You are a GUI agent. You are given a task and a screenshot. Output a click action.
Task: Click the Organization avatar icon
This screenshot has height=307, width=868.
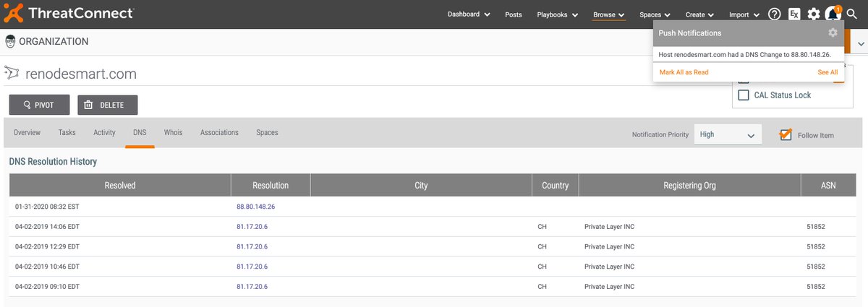click(10, 41)
